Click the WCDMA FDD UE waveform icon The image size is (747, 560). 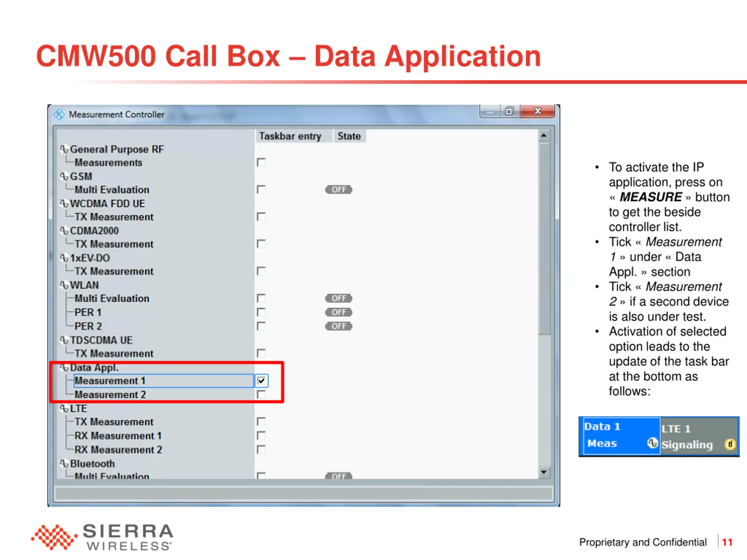(x=64, y=204)
